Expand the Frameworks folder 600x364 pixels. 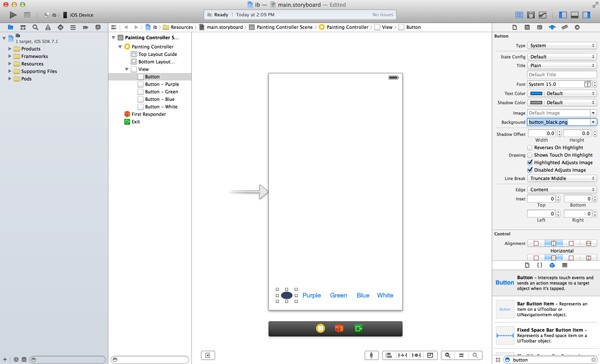pos(10,56)
